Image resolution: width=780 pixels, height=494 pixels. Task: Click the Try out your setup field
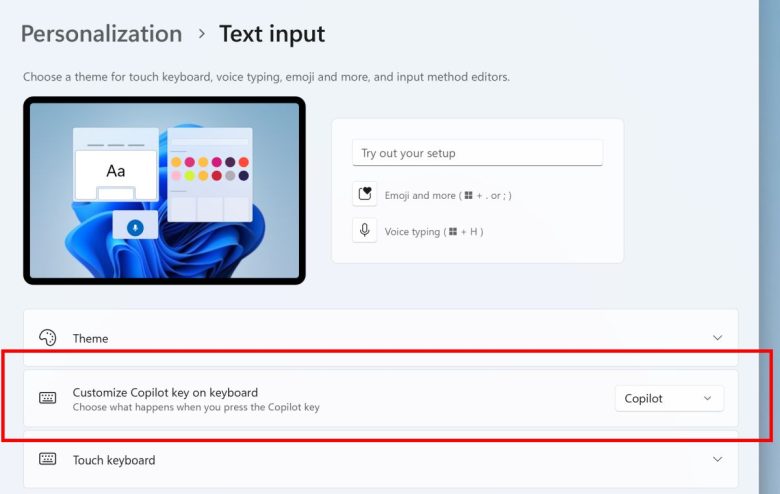coord(478,153)
